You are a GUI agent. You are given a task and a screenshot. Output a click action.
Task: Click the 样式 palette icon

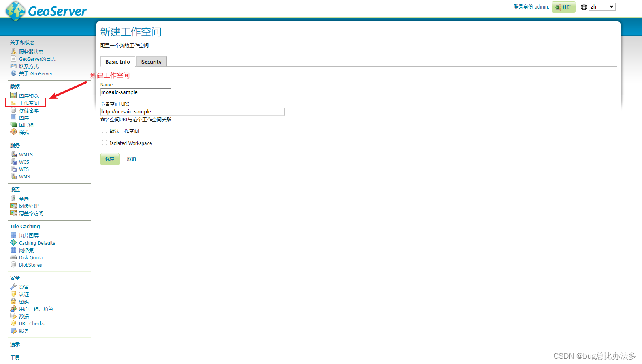click(13, 132)
